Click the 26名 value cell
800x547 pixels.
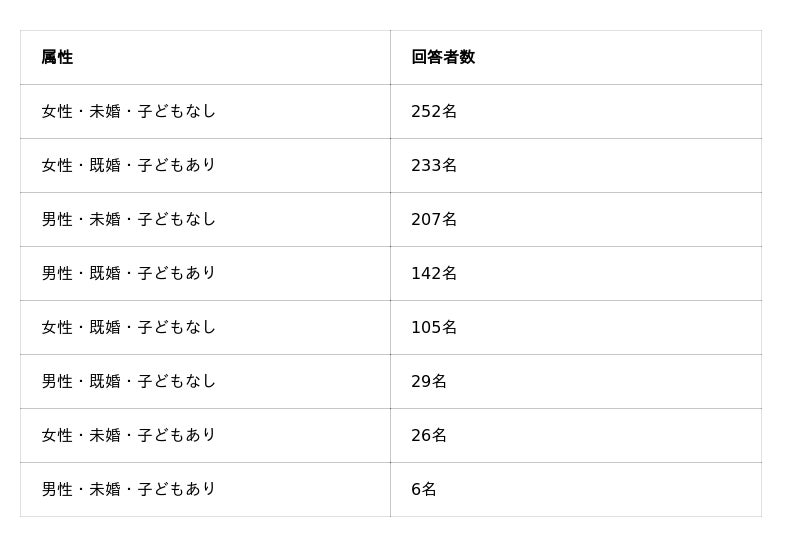point(429,436)
